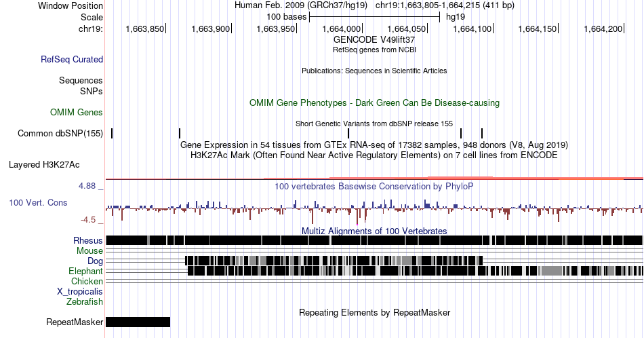Click 100 vertebrates Basewise Conservation by PhyloP title

click(x=374, y=186)
